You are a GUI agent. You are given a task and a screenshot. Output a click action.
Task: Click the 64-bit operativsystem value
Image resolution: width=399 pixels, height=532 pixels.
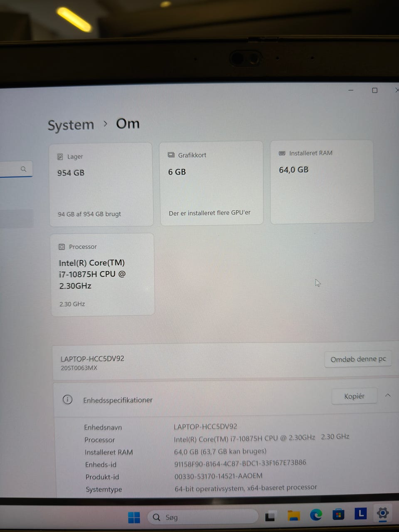click(246, 488)
